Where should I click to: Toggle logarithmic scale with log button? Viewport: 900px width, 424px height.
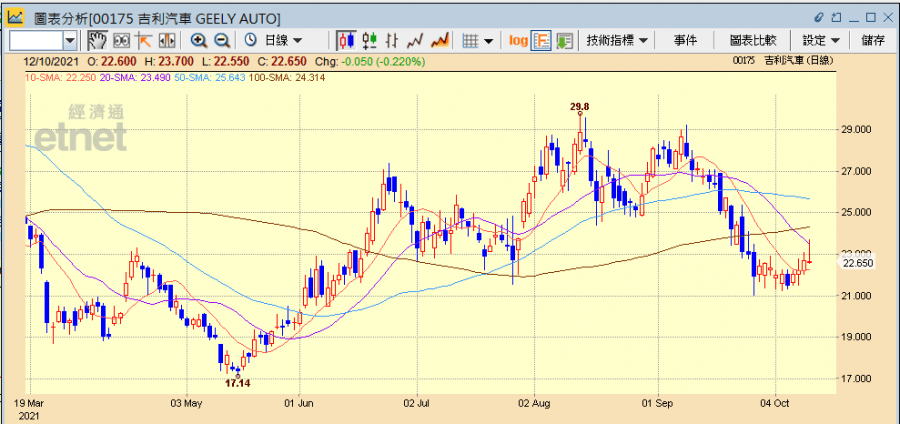click(x=518, y=40)
